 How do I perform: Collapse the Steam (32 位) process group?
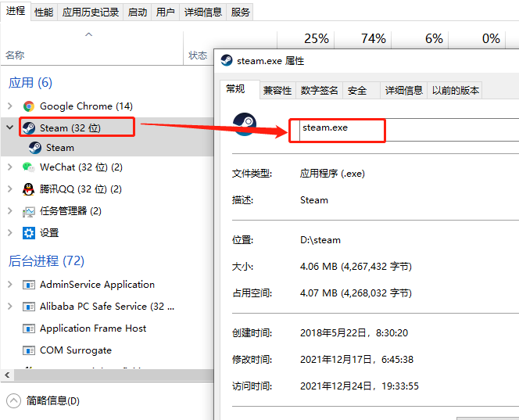click(x=10, y=127)
